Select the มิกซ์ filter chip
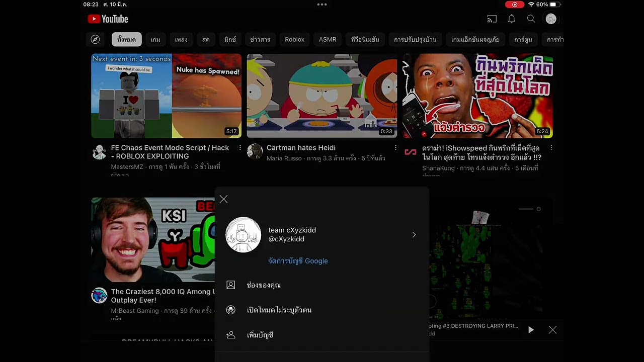Image resolution: width=644 pixels, height=362 pixels. click(230, 39)
